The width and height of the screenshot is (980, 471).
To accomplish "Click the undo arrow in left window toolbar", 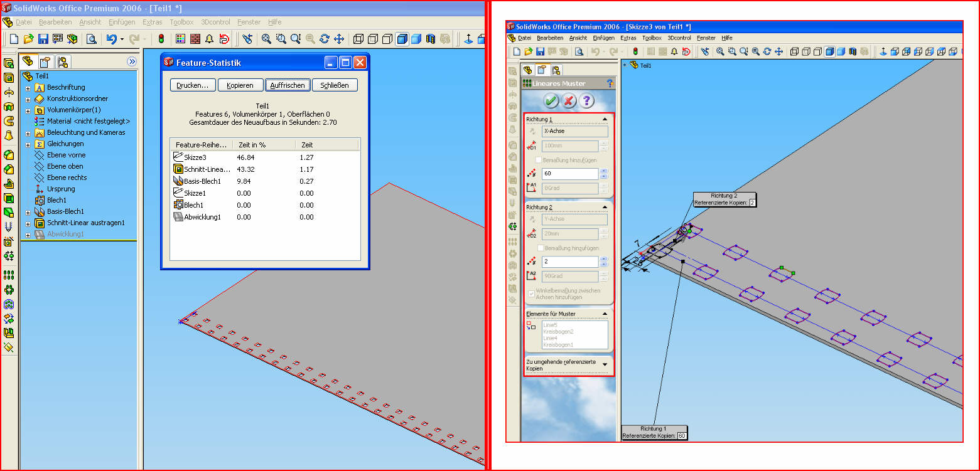I will (111, 39).
